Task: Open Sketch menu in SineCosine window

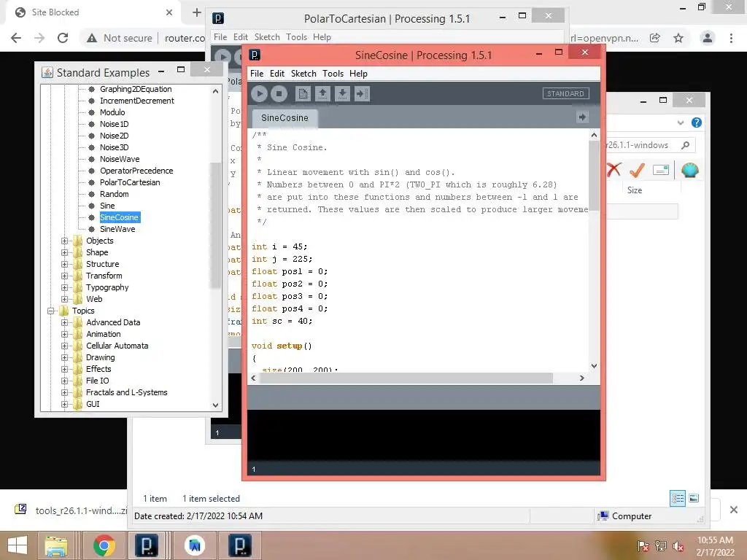Action: pyautogui.click(x=303, y=74)
